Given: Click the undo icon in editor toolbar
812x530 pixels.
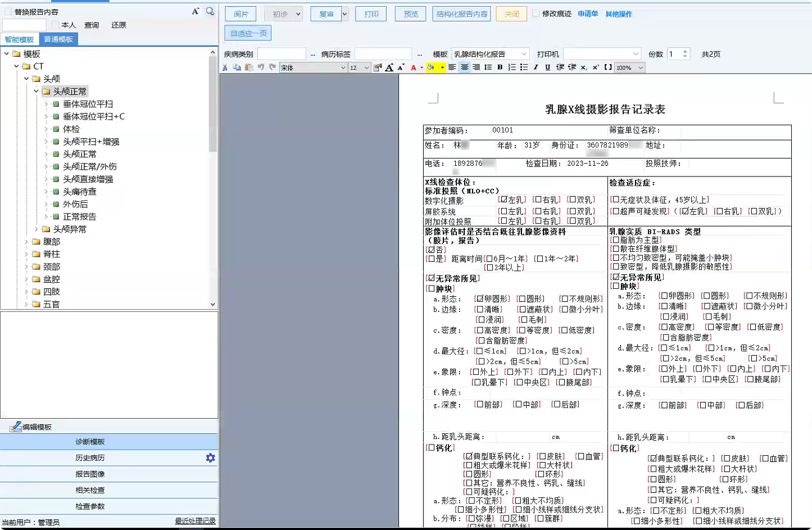Looking at the screenshot, I should (x=261, y=67).
